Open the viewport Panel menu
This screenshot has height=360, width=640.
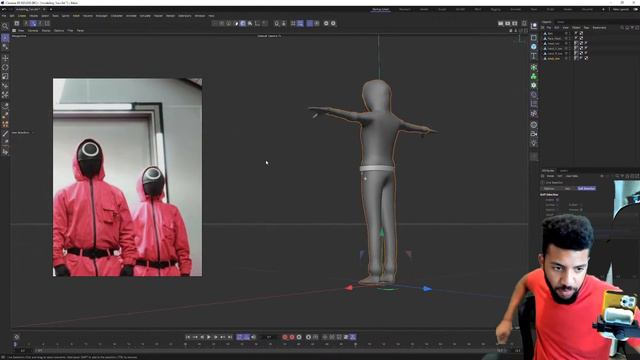(80, 31)
